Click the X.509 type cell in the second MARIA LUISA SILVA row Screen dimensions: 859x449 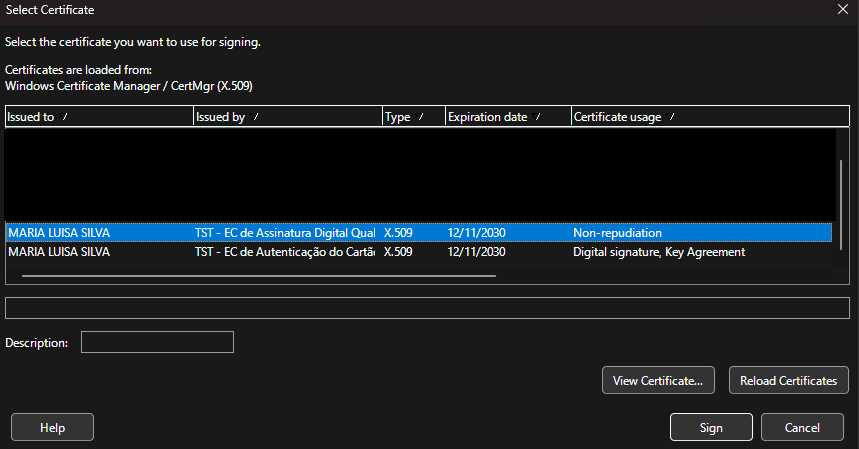click(398, 252)
